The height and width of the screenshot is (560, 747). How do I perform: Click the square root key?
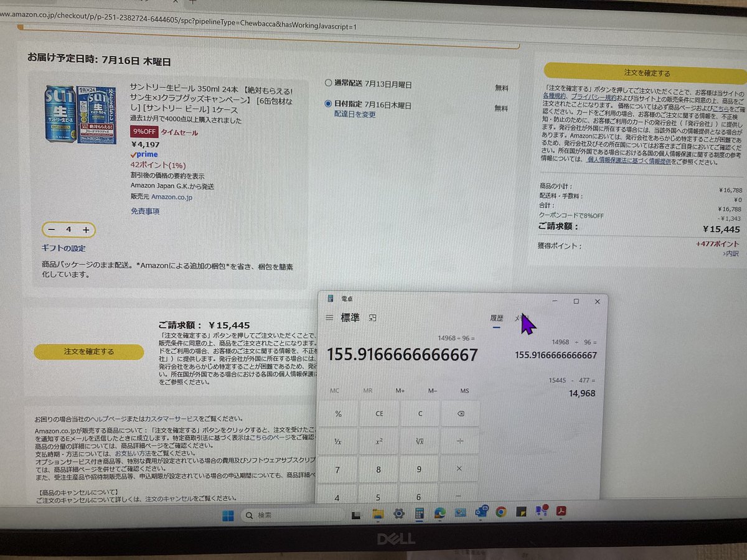[420, 441]
